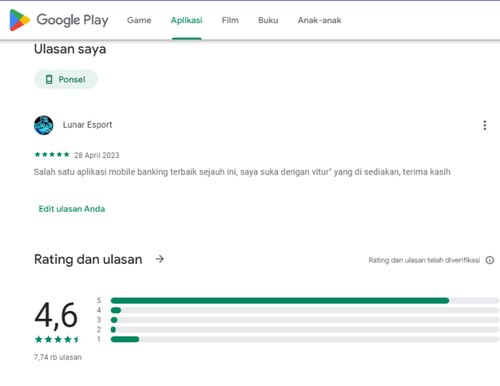This screenshot has width=500, height=386.
Task: Open Rating dan ulasan arrow
Action: tap(160, 259)
